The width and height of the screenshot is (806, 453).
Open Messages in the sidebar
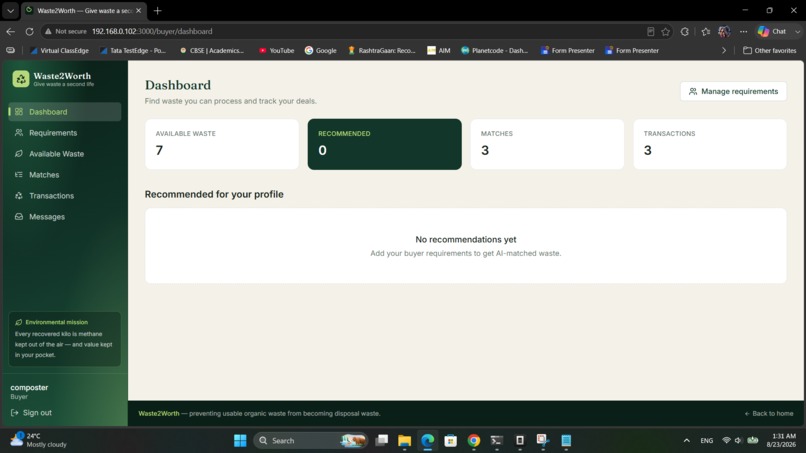(x=65, y=217)
